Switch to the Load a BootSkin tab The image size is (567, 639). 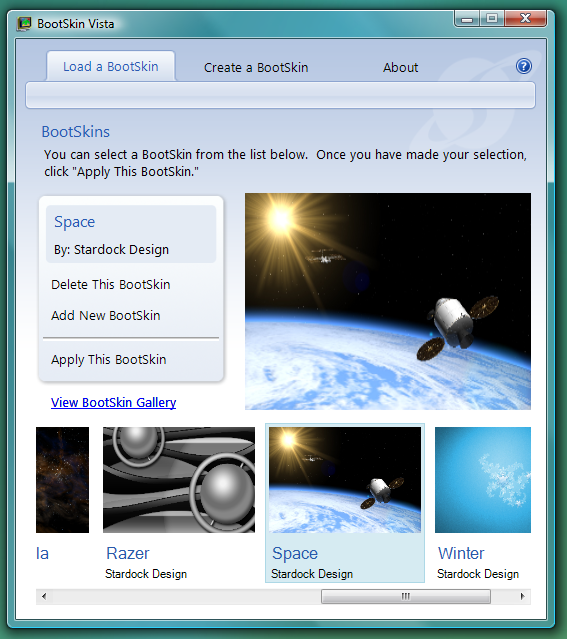(111, 66)
